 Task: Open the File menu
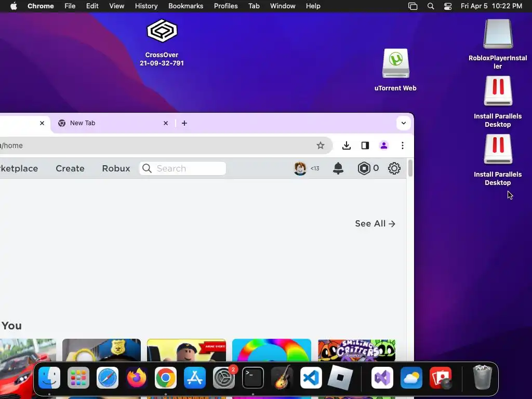click(x=70, y=6)
